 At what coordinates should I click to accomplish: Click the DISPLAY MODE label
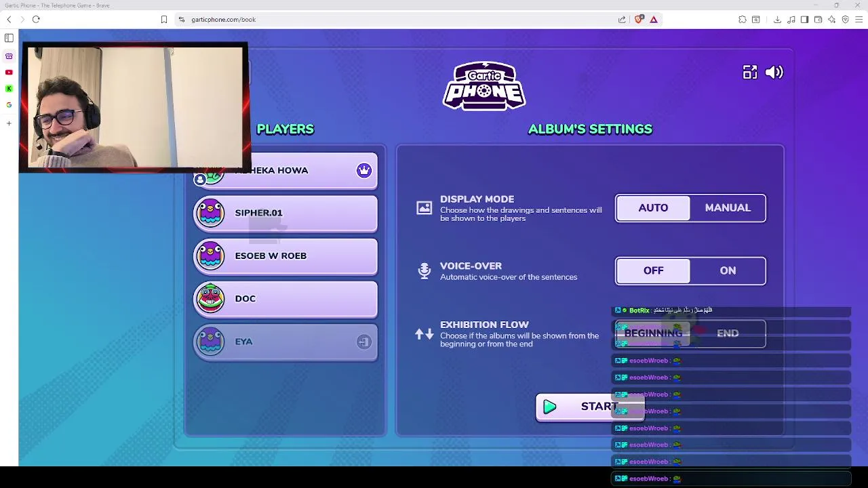tap(477, 199)
